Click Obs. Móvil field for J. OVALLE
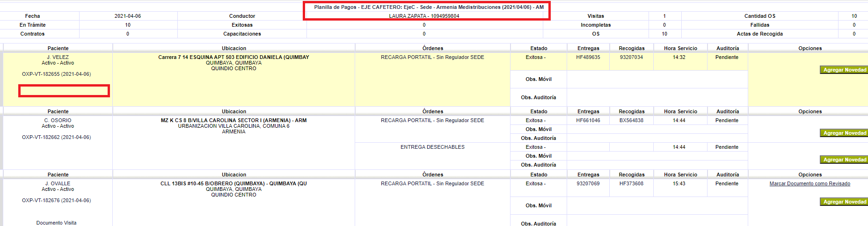 [x=657, y=205]
